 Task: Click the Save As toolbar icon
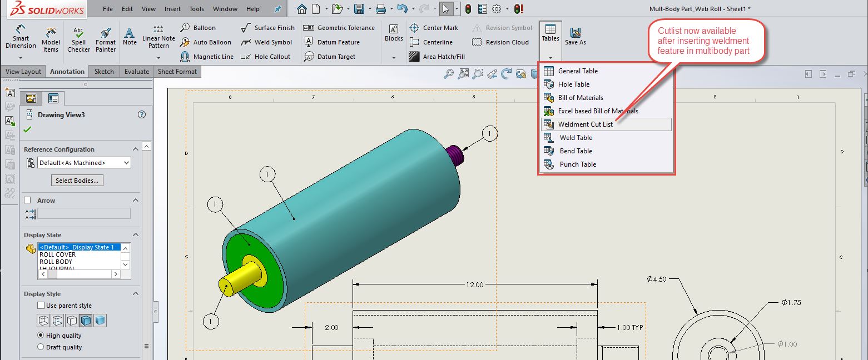point(576,37)
